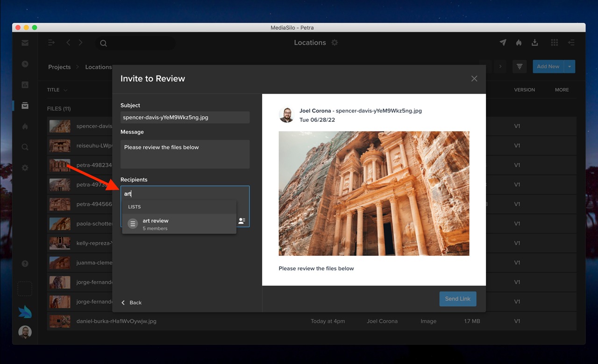Close the Invite to Review dialog

(x=474, y=78)
